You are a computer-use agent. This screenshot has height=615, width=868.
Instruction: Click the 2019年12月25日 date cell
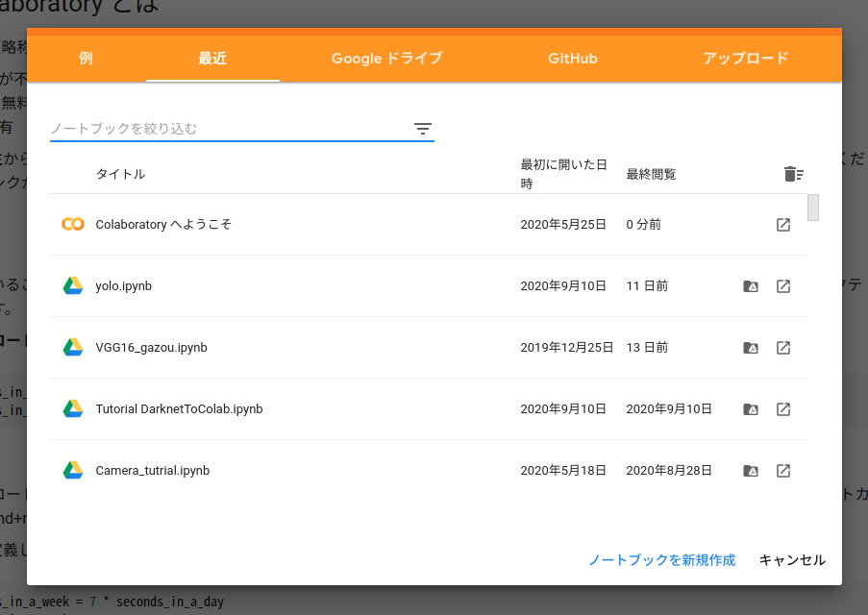(x=566, y=347)
